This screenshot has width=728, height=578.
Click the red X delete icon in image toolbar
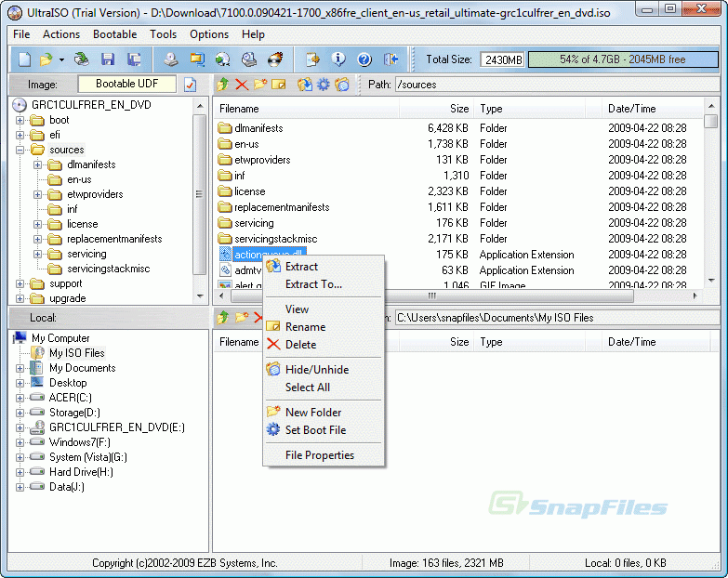(x=242, y=85)
